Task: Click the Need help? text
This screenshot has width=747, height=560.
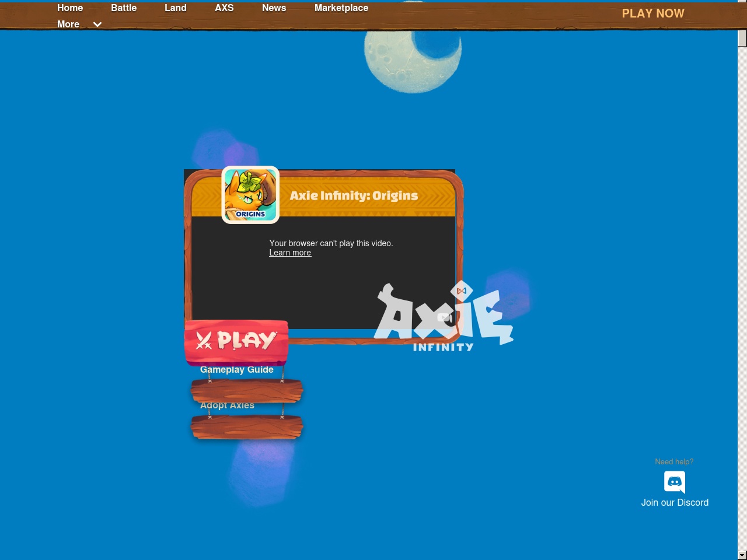Action: pyautogui.click(x=674, y=461)
